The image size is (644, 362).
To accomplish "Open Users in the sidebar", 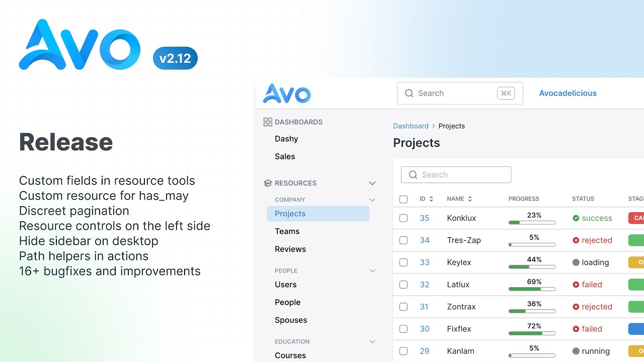I will (286, 285).
